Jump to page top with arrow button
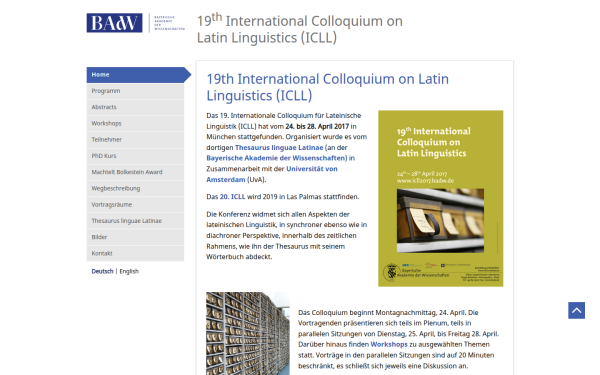The width and height of the screenshot is (600, 375). pyautogui.click(x=576, y=310)
